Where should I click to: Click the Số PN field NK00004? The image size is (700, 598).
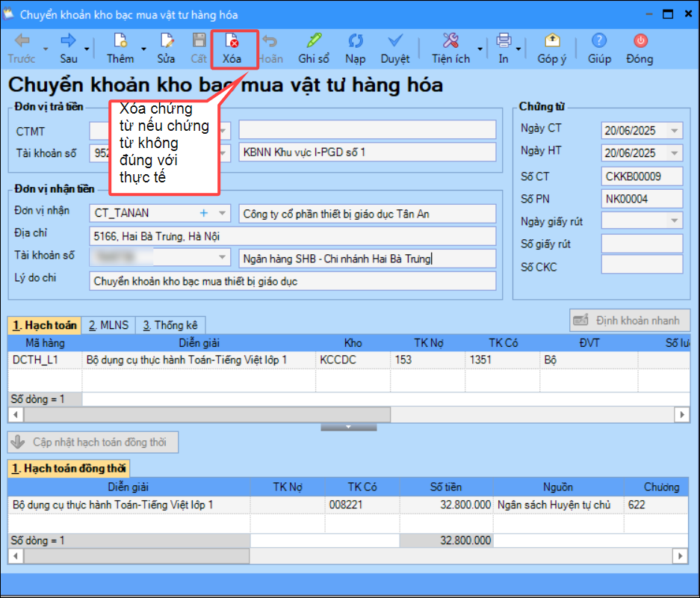[x=642, y=199]
